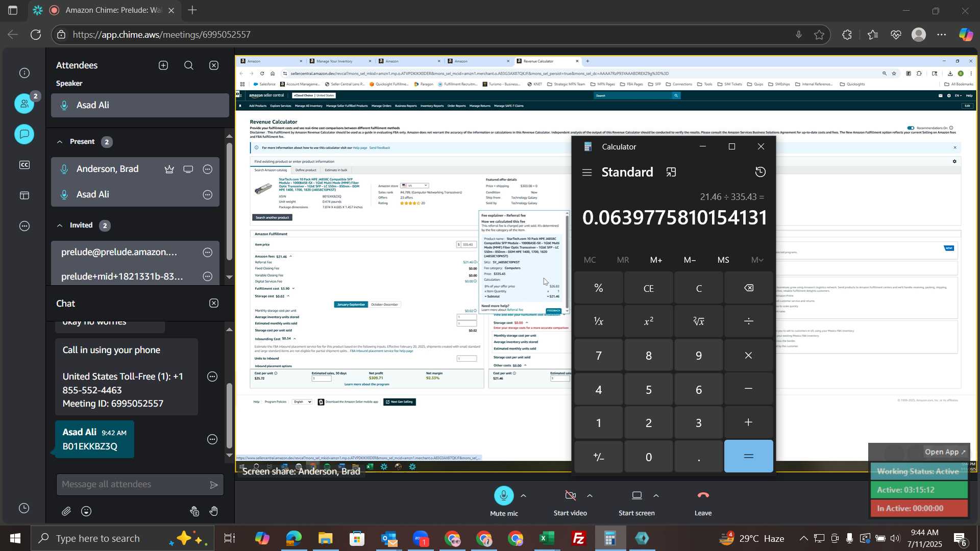
Task: Start screen sharing
Action: point(637,495)
